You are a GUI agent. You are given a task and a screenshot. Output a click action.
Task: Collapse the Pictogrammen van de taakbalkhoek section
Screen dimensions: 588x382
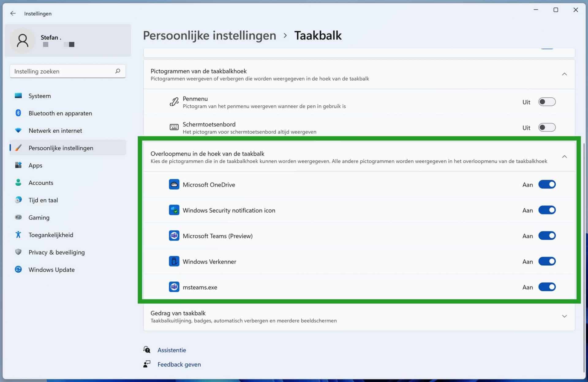point(565,74)
